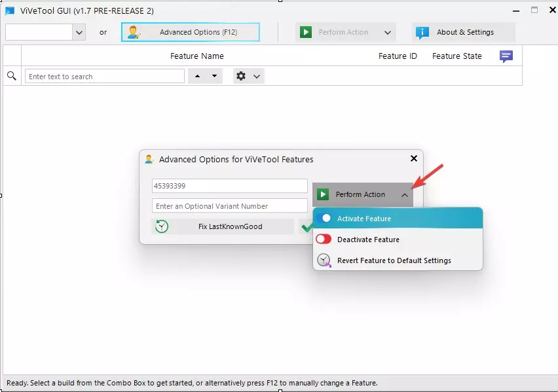Open Advanced Options (F12) button
Viewport: 558px width, 392px height.
(191, 32)
